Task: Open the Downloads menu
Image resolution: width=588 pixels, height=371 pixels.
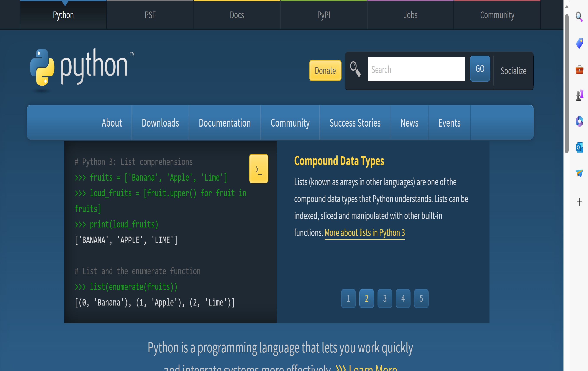Action: tap(160, 123)
